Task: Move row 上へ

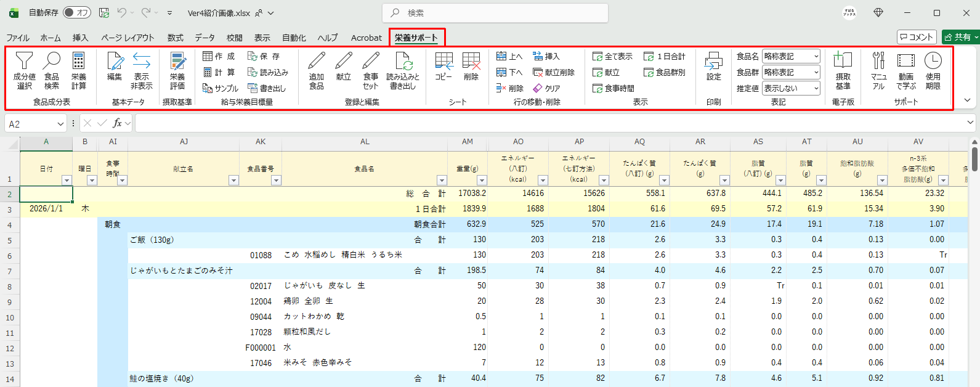Action: click(509, 56)
